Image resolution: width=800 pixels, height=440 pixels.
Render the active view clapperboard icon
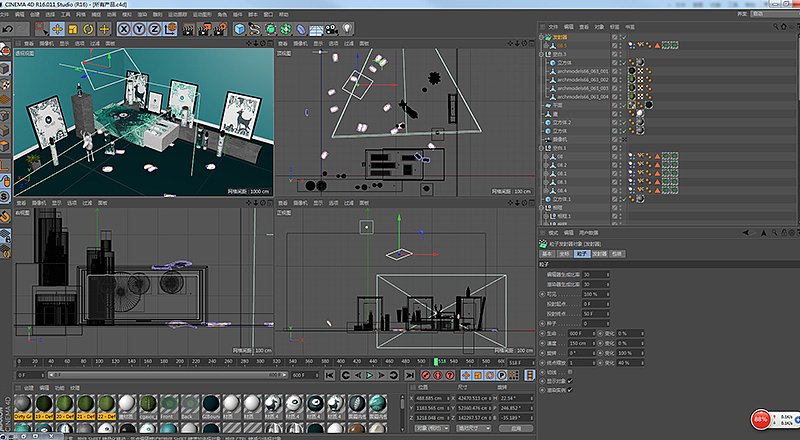189,29
